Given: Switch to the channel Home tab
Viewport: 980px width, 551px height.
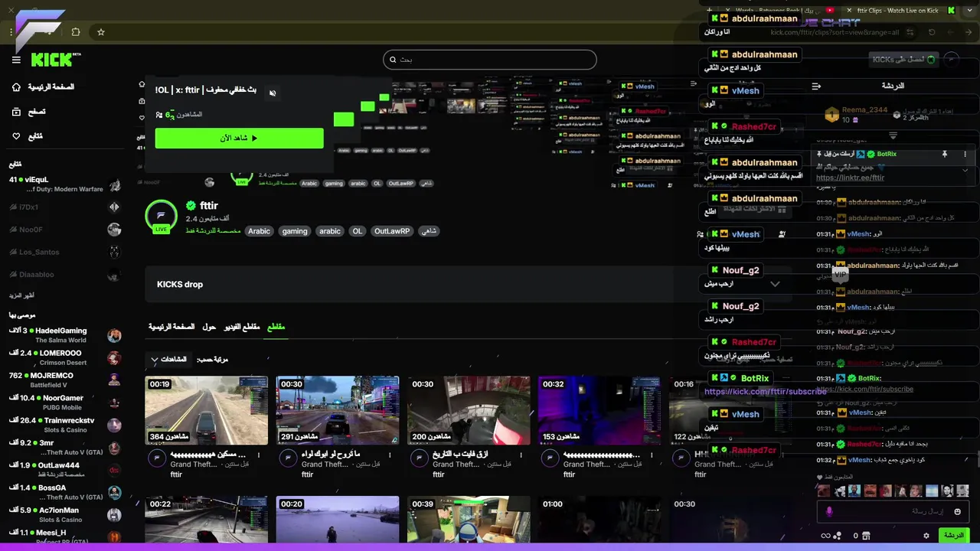Looking at the screenshot, I should coord(171,327).
